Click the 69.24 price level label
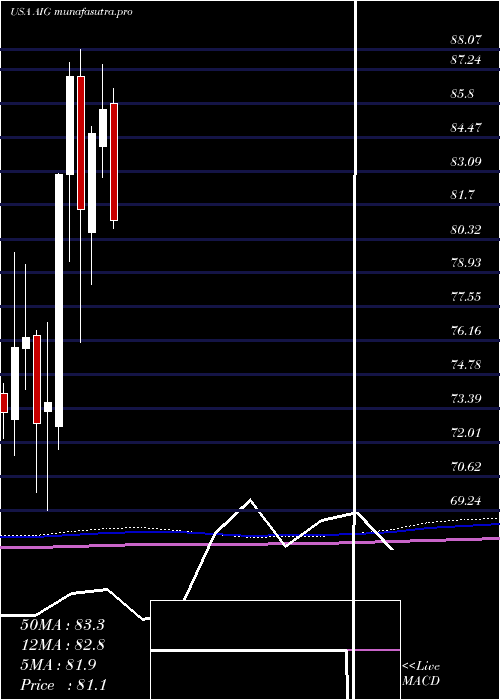Image resolution: width=500 pixels, height=700 pixels. pyautogui.click(x=466, y=501)
